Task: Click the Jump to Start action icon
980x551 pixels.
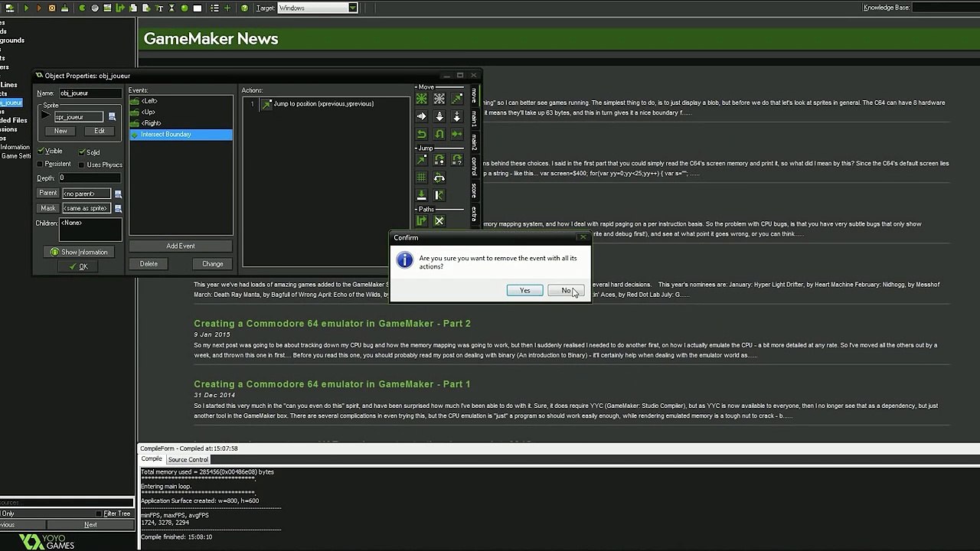Action: [x=439, y=160]
